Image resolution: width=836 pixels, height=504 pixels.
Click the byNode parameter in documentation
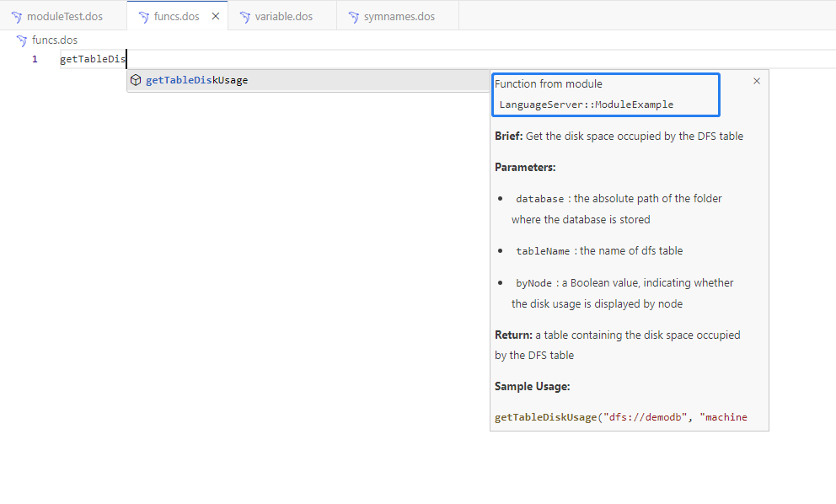click(x=533, y=283)
